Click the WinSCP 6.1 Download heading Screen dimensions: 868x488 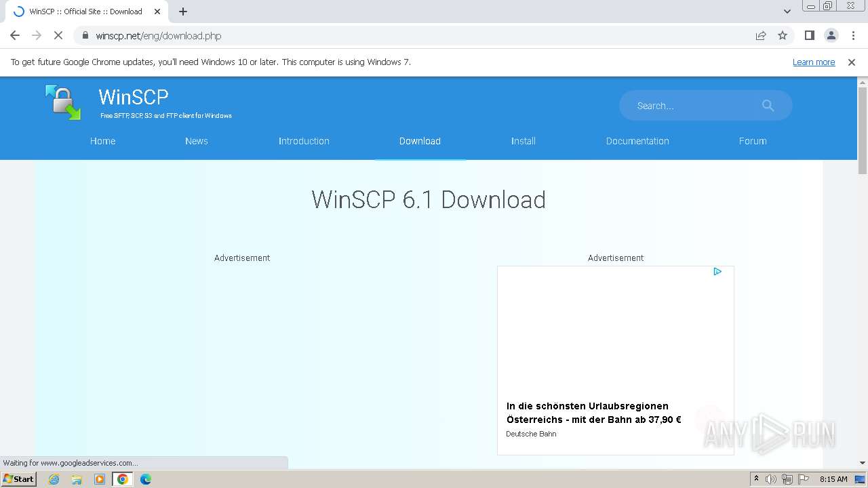429,200
